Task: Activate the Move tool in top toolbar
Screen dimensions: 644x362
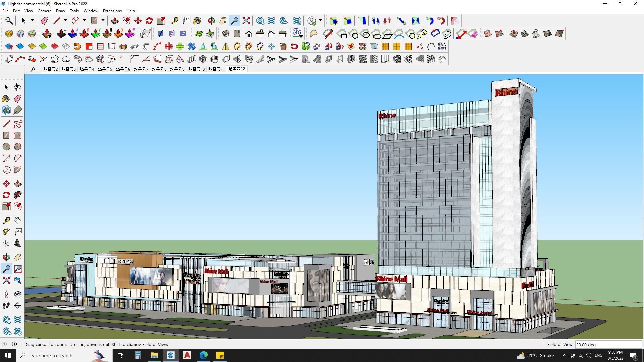Action: click(138, 21)
